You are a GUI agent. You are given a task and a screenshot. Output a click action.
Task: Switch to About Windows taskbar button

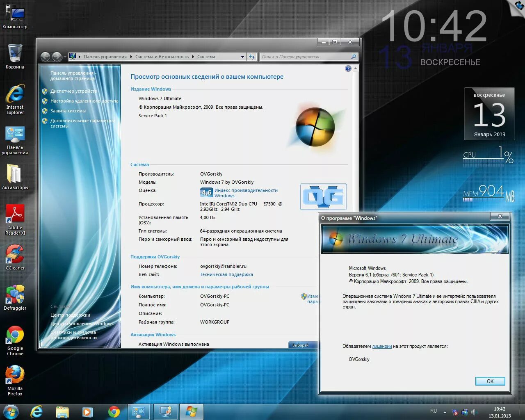[192, 411]
